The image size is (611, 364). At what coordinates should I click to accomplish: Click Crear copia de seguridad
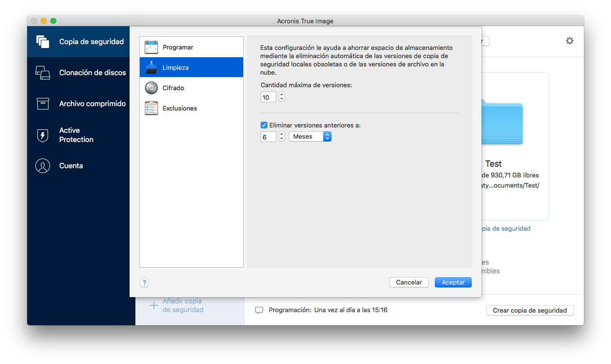529,310
